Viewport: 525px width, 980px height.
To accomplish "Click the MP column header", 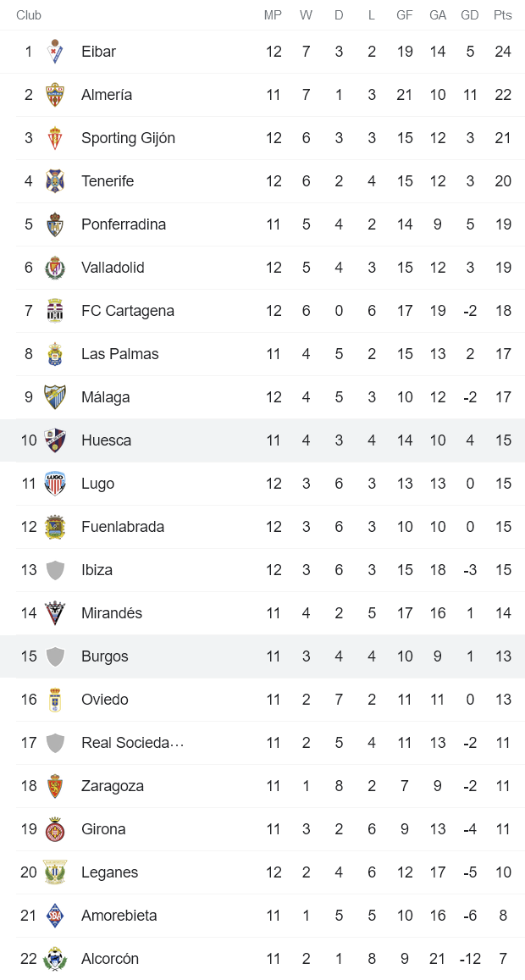I will click(274, 14).
